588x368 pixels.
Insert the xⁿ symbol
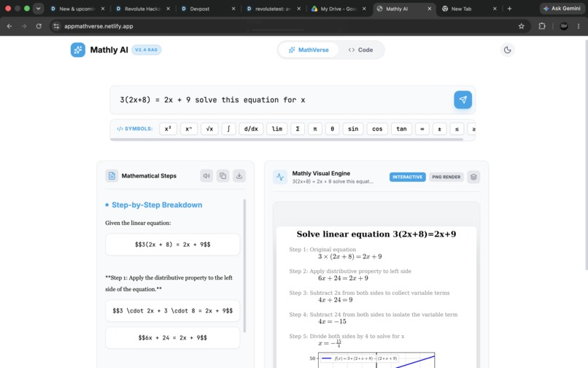tap(189, 129)
